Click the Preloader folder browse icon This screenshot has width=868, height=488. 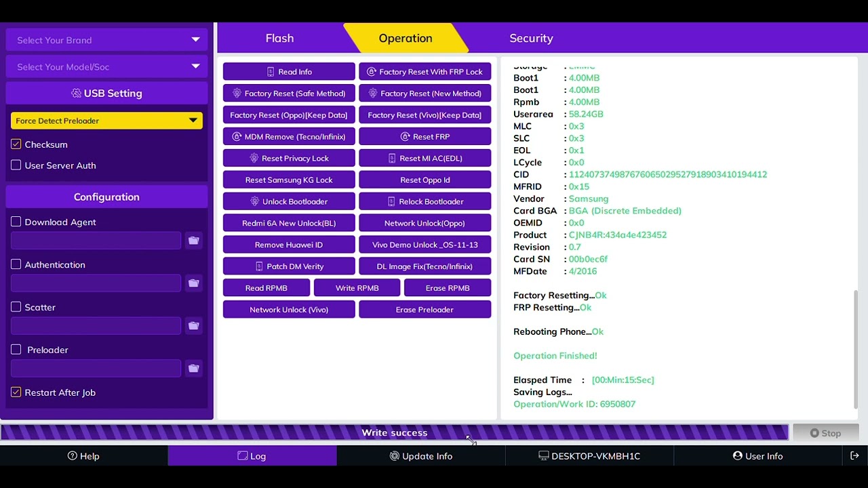point(193,369)
